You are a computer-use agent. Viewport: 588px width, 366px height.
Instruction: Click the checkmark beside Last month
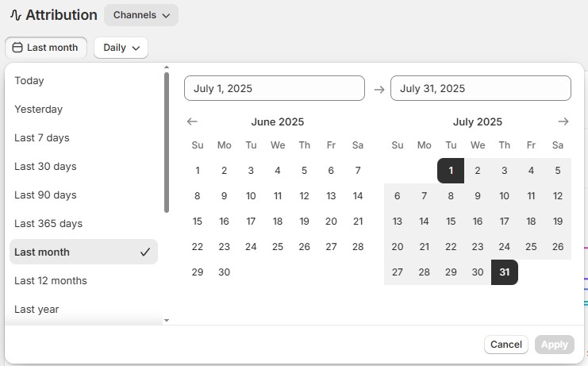click(x=145, y=252)
